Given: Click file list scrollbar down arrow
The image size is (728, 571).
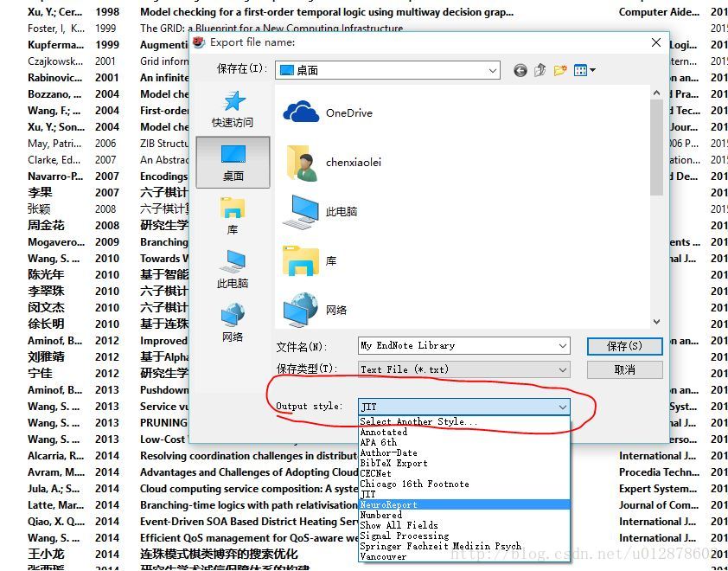Looking at the screenshot, I should pos(656,322).
